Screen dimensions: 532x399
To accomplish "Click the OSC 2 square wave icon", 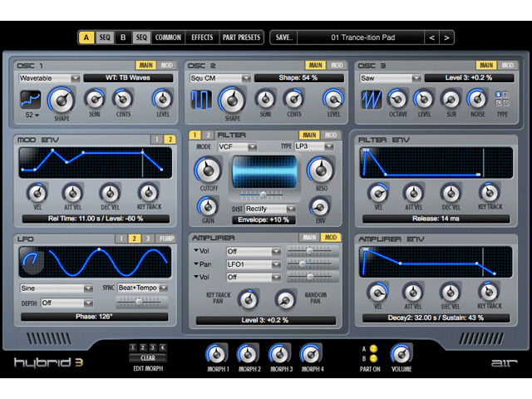I will pyautogui.click(x=201, y=100).
